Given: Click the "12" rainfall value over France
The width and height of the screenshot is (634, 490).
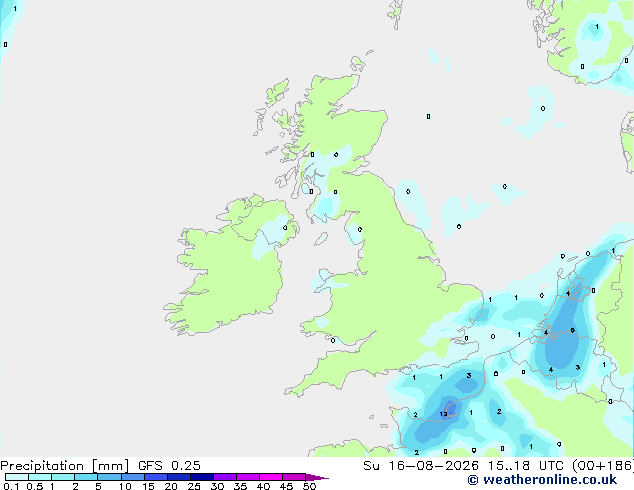Looking at the screenshot, I should pyautogui.click(x=444, y=414).
